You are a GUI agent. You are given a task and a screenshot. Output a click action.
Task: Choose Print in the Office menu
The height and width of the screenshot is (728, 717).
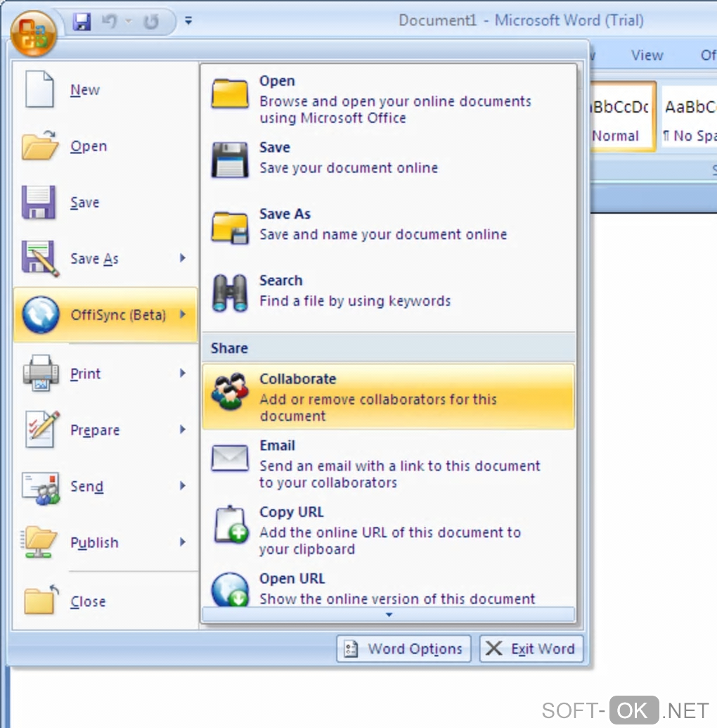pyautogui.click(x=106, y=373)
